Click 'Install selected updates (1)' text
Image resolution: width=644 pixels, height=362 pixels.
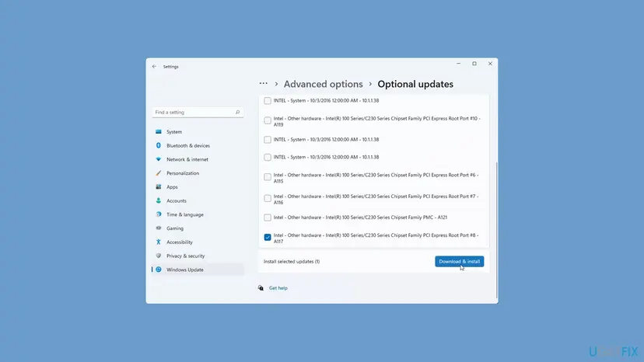292,262
